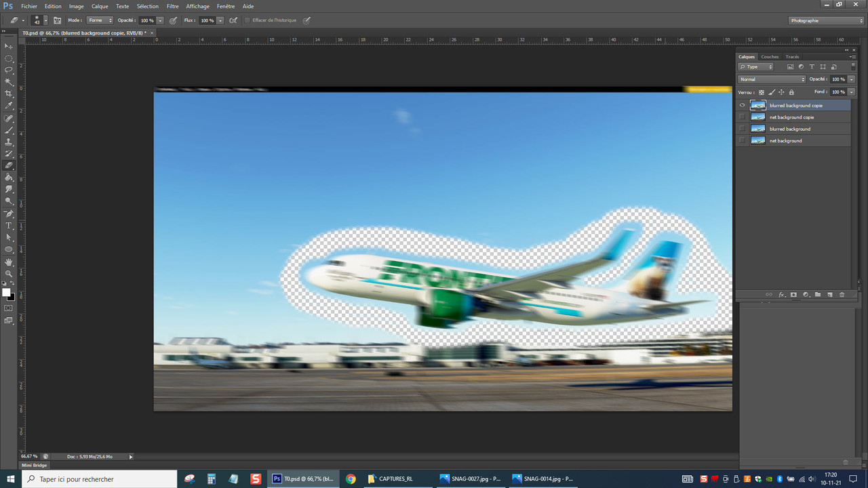Select the Smudge tool
The width and height of the screenshot is (868, 488).
click(9, 189)
